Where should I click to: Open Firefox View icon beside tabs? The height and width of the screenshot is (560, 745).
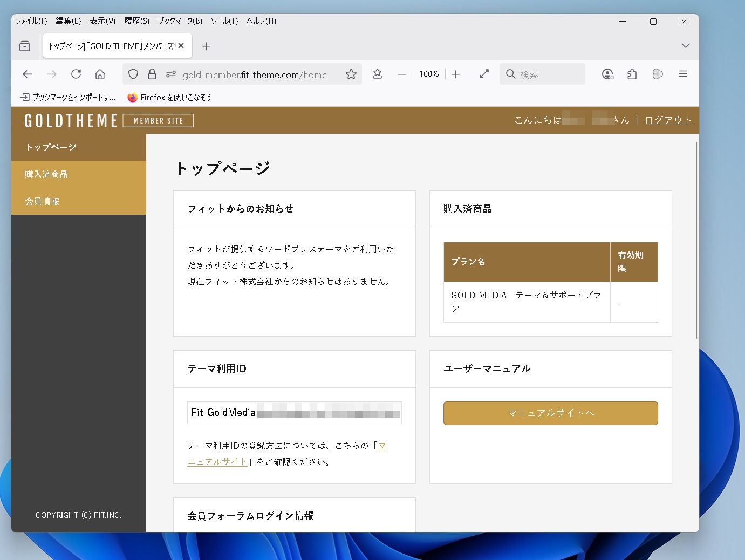coord(25,46)
